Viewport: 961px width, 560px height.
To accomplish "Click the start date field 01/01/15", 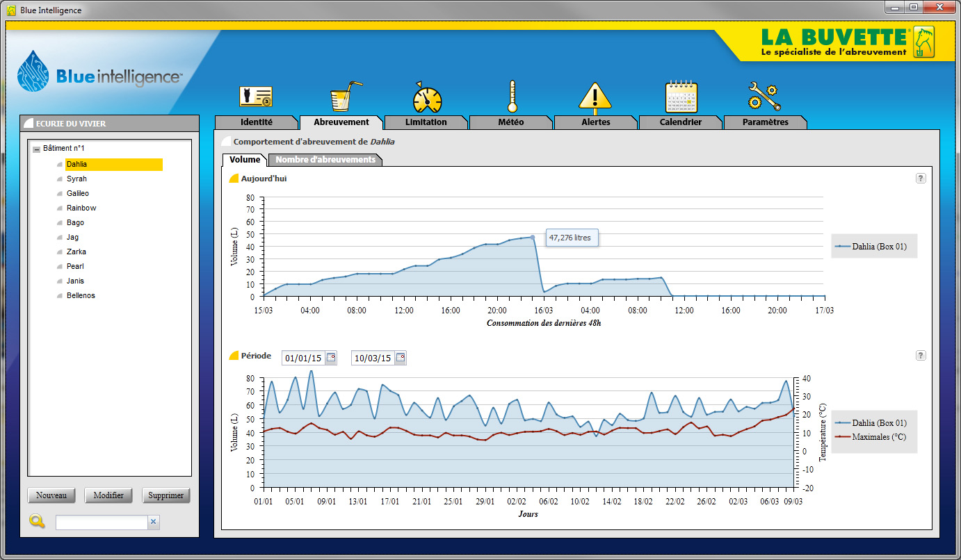I will (303, 359).
